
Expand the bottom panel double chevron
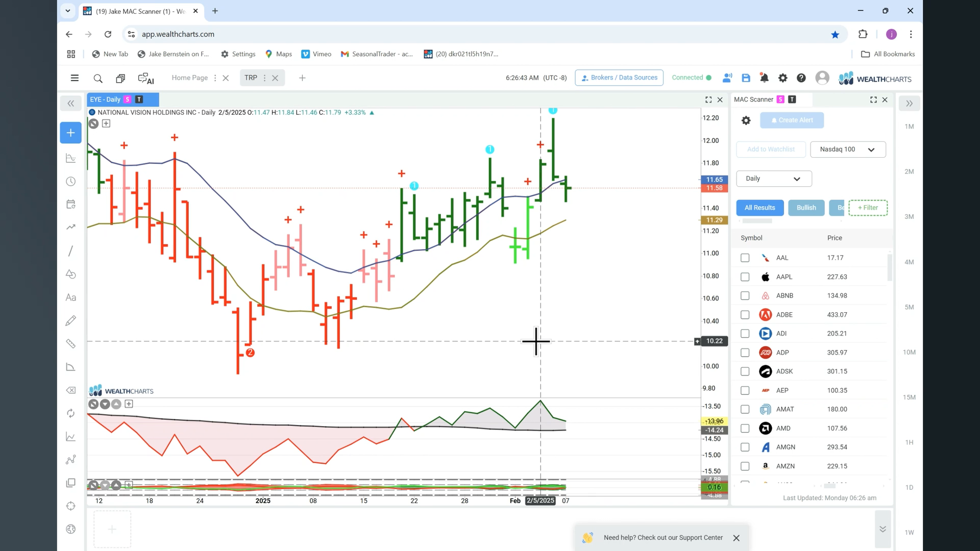coord(883,529)
